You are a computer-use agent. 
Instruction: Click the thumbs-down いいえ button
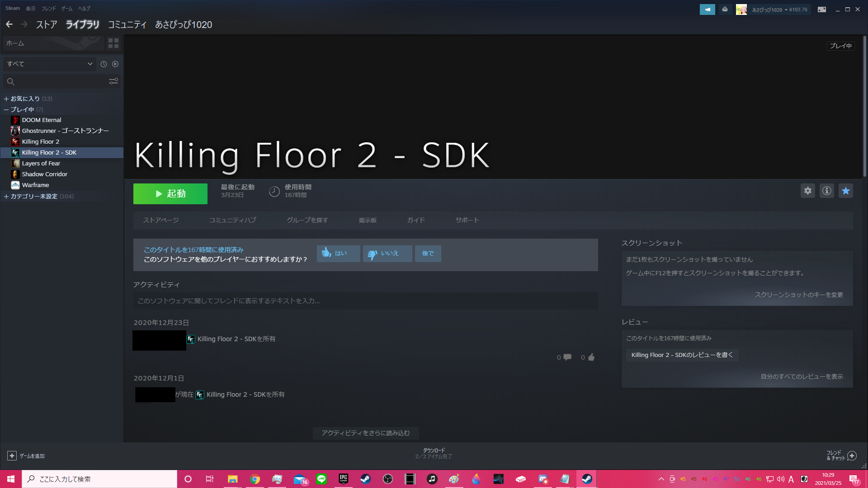387,253
